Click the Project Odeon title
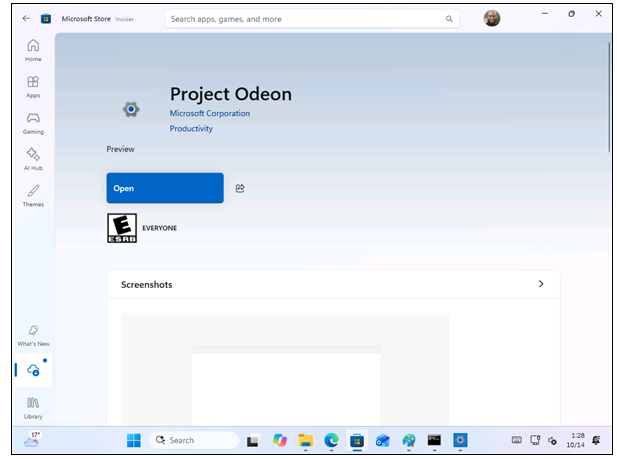The width and height of the screenshot is (617, 459). tap(231, 94)
